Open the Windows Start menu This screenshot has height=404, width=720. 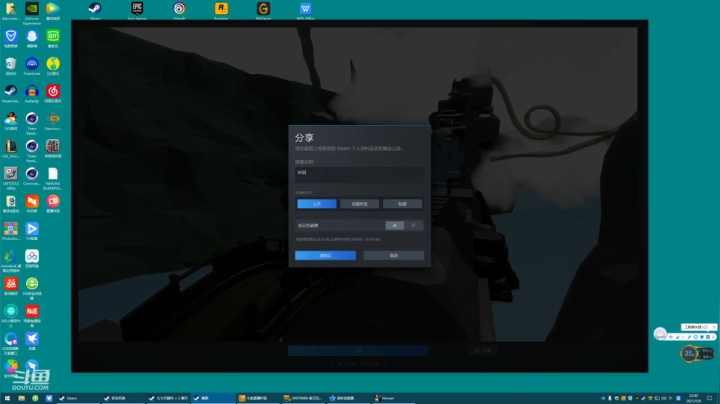coord(7,398)
